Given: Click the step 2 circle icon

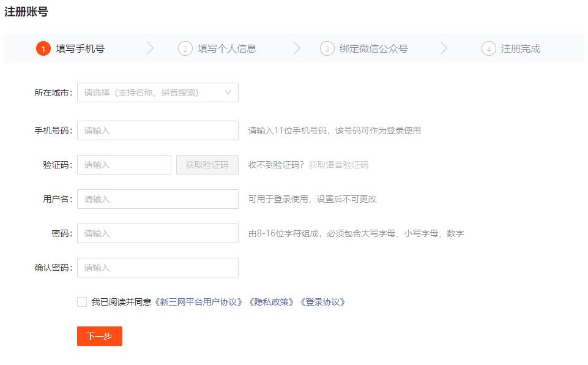Looking at the screenshot, I should pos(185,48).
